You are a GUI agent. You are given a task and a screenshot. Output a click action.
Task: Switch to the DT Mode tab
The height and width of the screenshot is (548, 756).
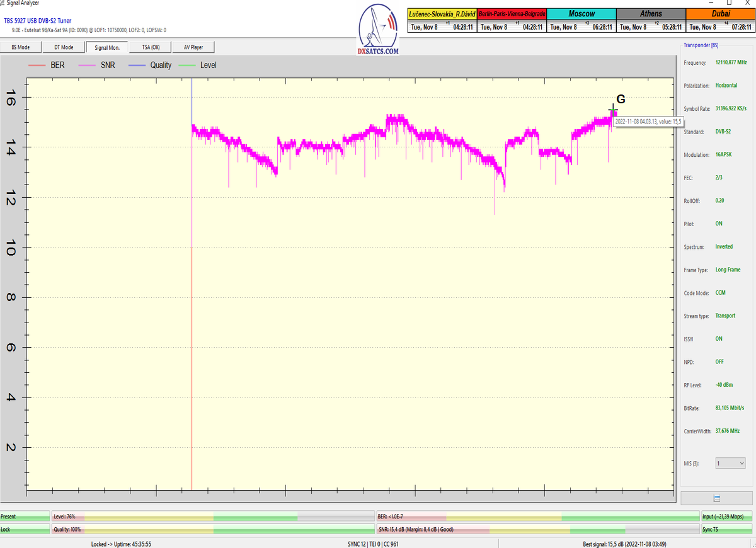click(63, 47)
